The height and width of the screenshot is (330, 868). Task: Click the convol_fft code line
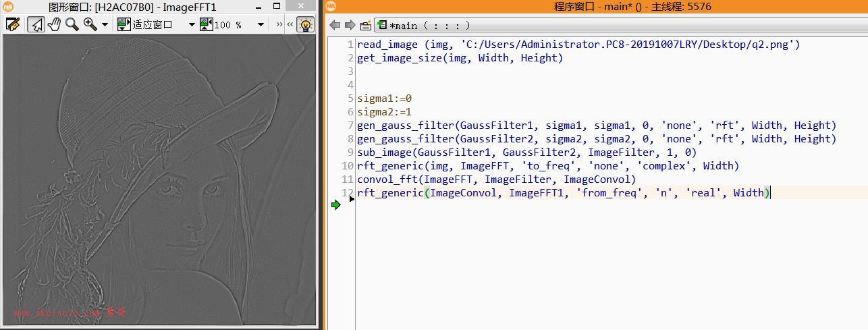tap(496, 180)
